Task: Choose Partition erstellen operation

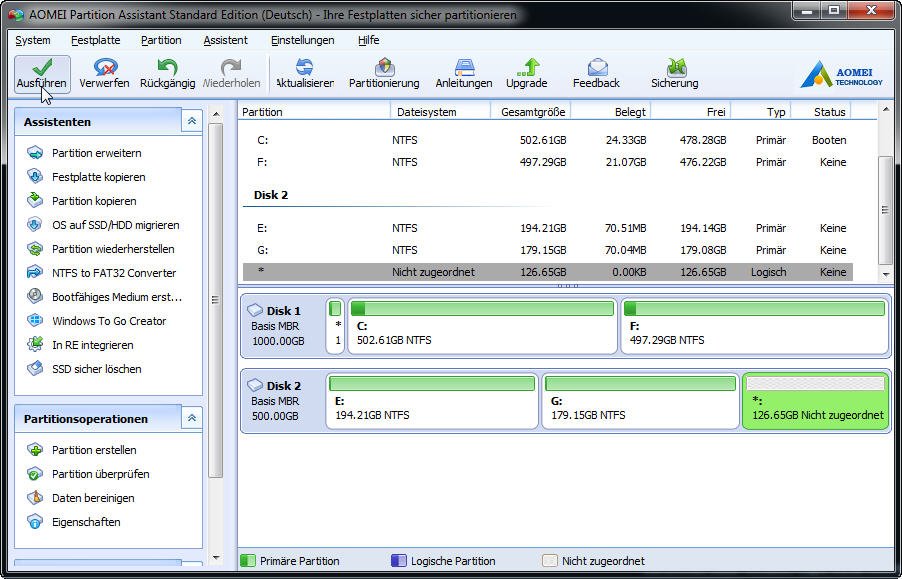Action: point(82,450)
